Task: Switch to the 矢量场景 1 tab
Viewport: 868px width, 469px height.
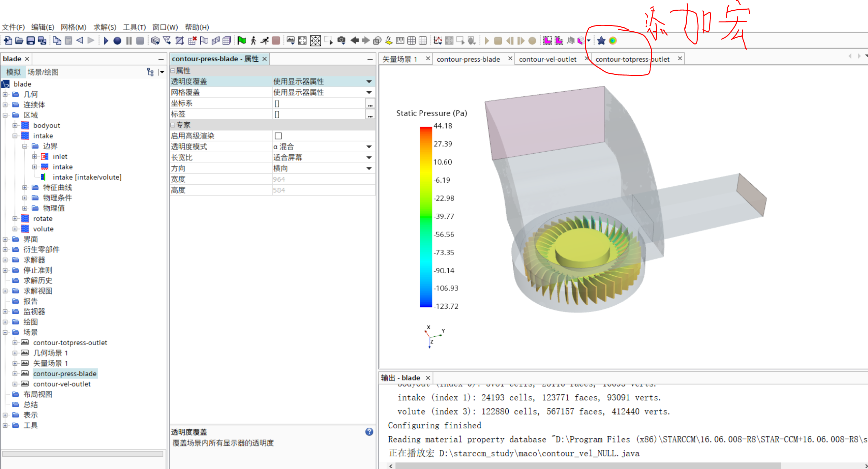Action: (400, 59)
